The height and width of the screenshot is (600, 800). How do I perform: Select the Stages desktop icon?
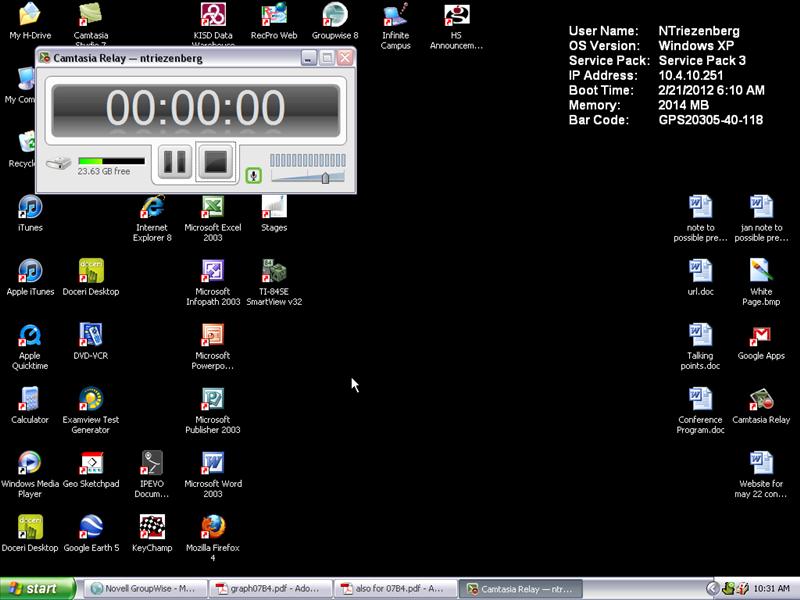[x=274, y=213]
